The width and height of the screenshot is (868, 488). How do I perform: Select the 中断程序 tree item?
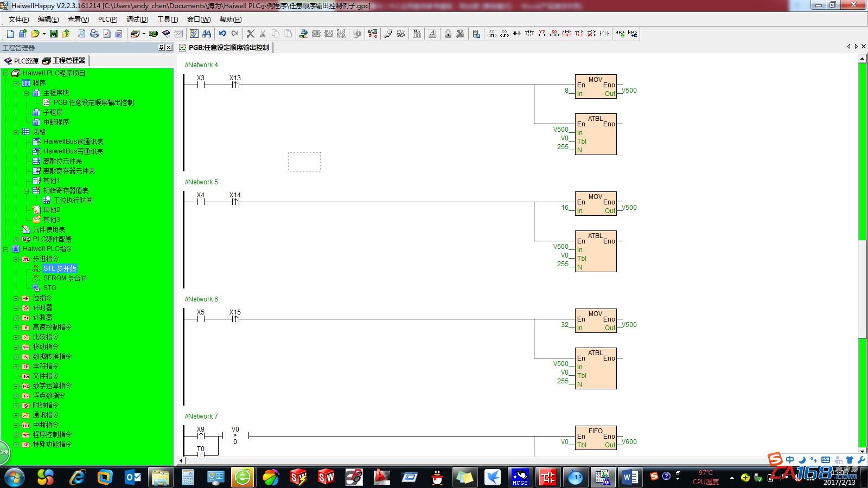click(56, 122)
